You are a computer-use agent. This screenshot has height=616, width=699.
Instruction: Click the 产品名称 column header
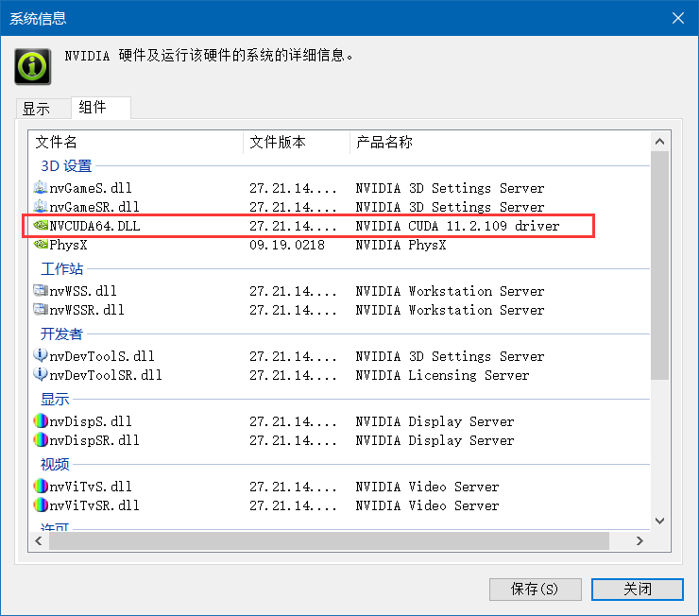pos(500,142)
